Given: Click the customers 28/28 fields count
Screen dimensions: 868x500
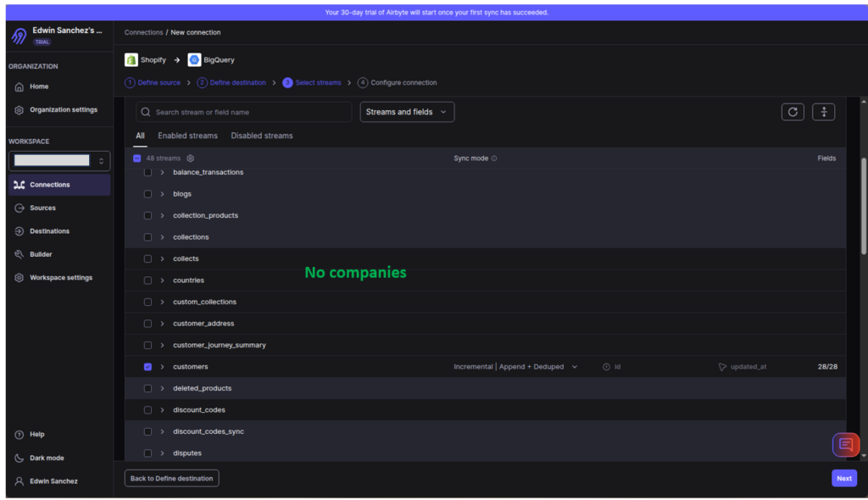Looking at the screenshot, I should click(827, 367).
